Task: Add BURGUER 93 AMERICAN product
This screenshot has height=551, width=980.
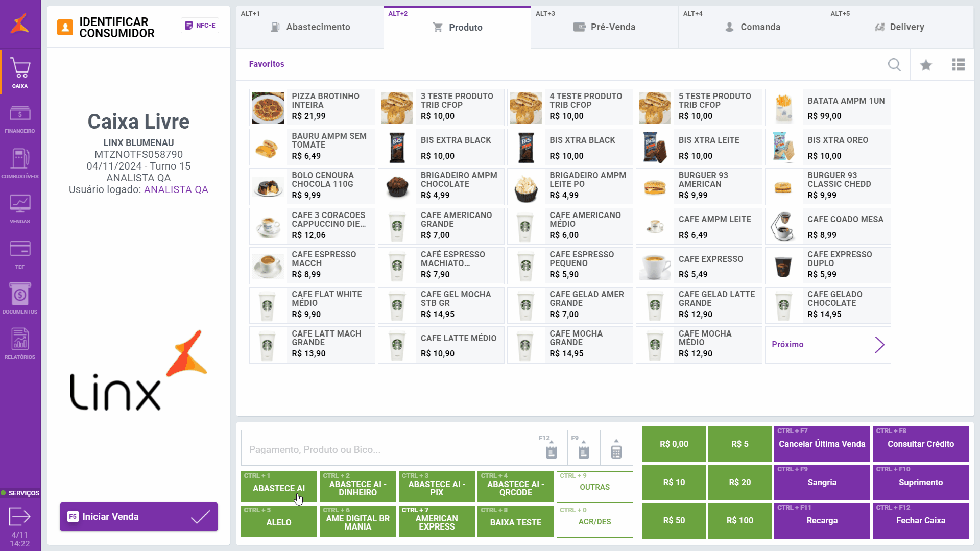Action: [699, 187]
